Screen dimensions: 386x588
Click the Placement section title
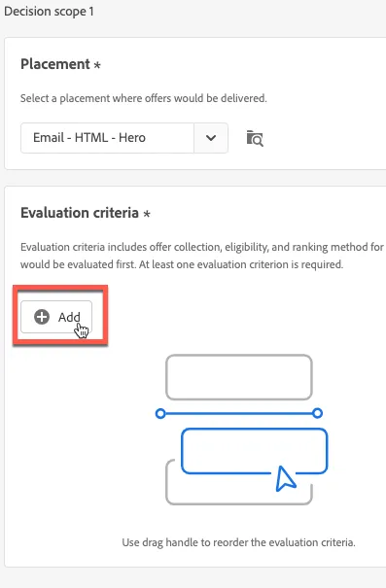[55, 64]
